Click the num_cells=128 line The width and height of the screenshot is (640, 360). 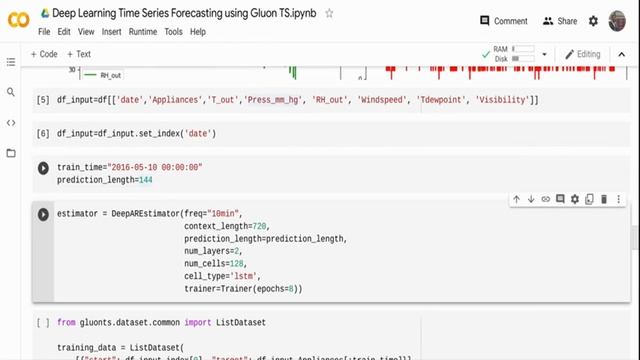216,264
